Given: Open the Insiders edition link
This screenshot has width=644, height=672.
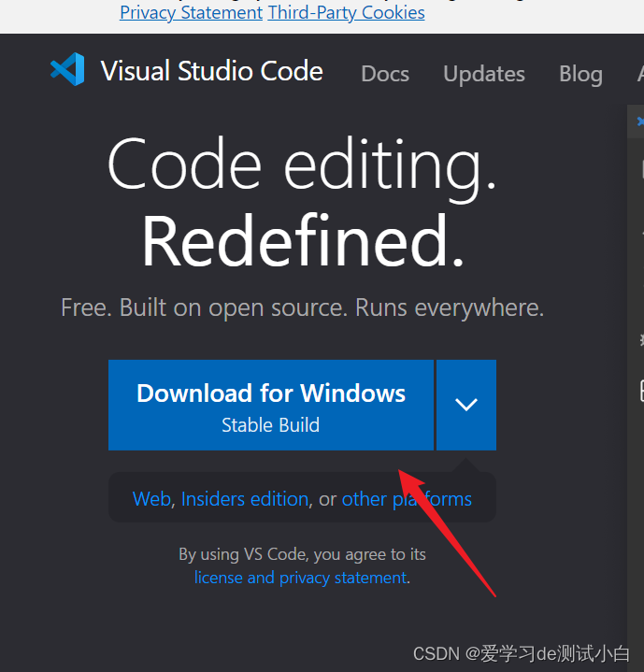Looking at the screenshot, I should [x=245, y=499].
